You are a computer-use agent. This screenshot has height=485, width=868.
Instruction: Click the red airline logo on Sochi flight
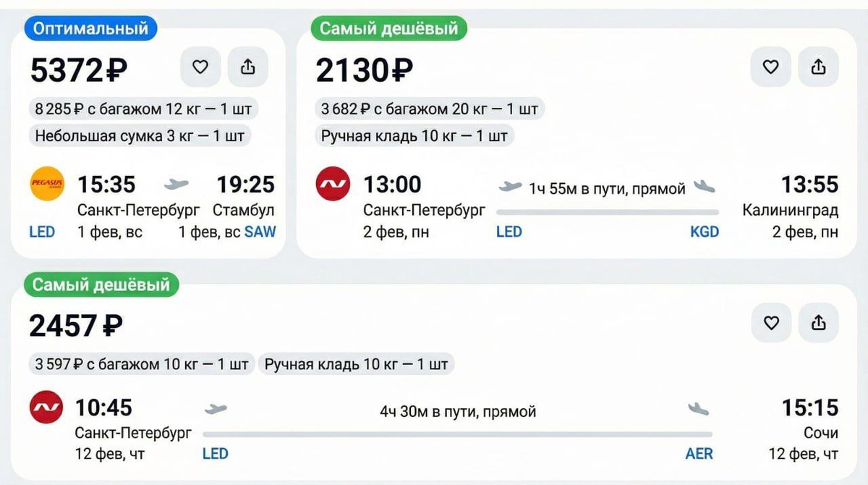click(x=47, y=407)
